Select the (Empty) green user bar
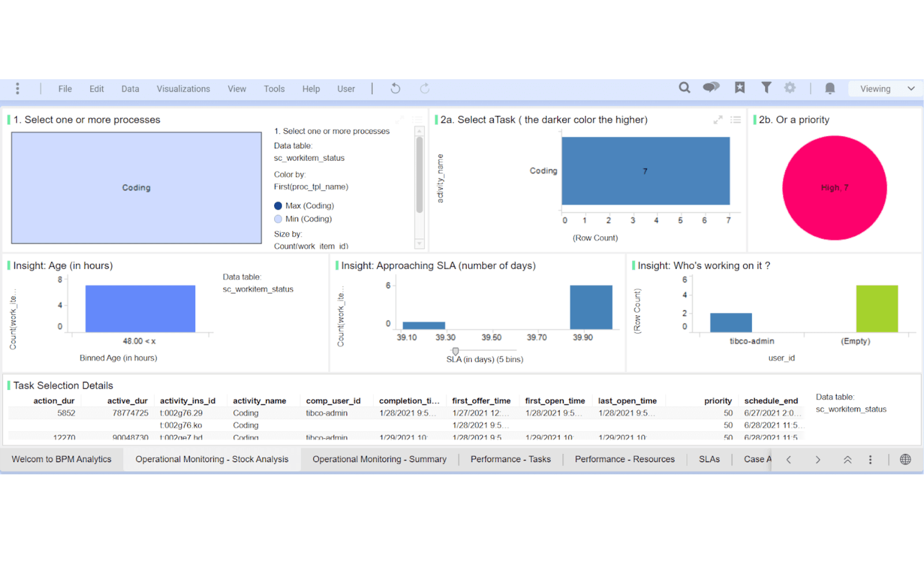The image size is (924, 580). pyautogui.click(x=877, y=308)
